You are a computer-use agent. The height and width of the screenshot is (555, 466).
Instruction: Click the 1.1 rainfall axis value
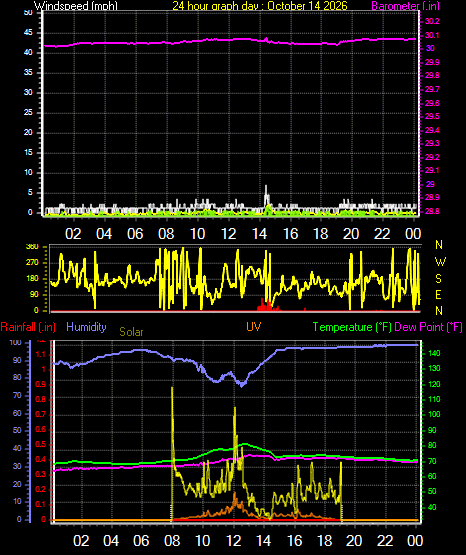[41, 354]
